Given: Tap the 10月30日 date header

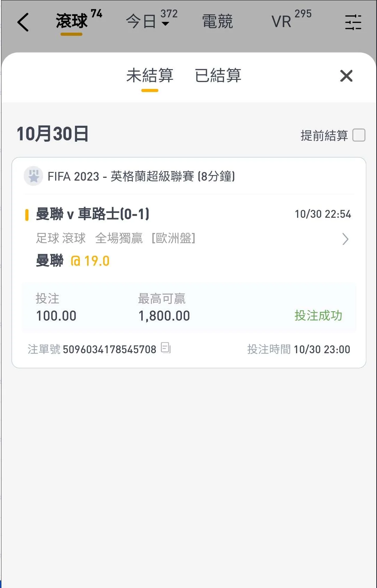Looking at the screenshot, I should [x=53, y=134].
